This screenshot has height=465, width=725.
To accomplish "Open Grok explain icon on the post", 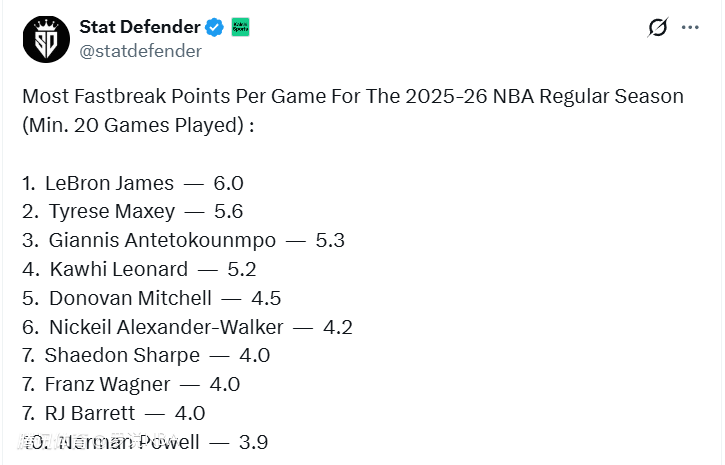I will [x=657, y=28].
